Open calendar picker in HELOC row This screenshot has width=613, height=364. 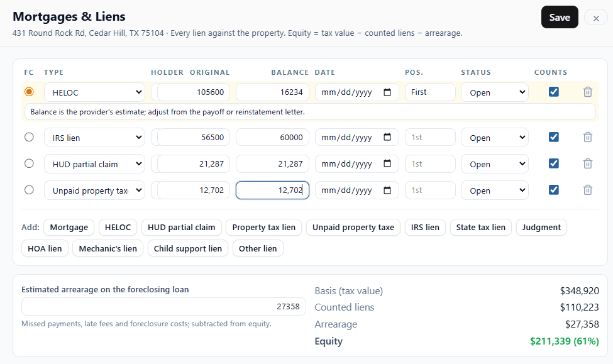387,92
